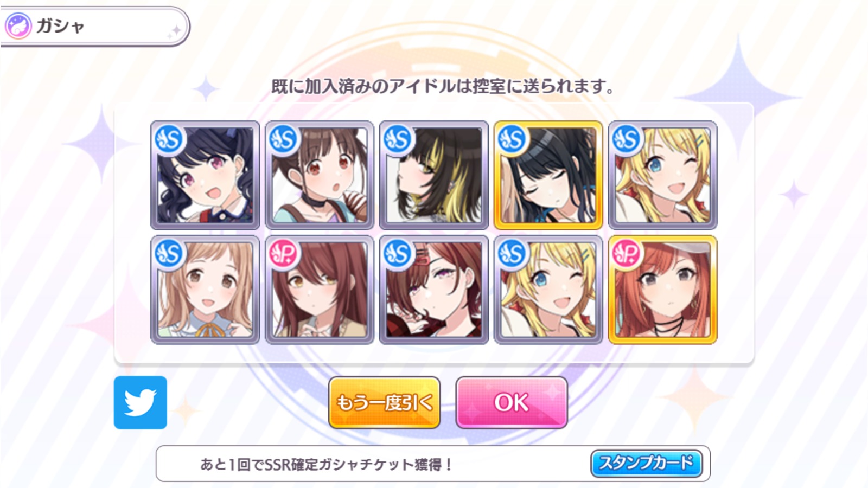868x488 pixels.
Task: Tap the pink P badge on gold-framed card
Action: click(x=626, y=254)
